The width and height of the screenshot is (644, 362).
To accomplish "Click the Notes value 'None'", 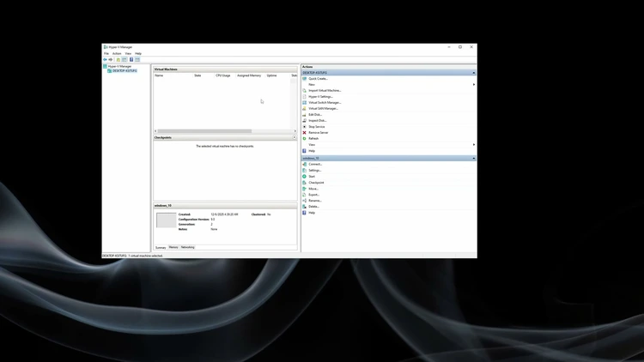I will pos(214,229).
